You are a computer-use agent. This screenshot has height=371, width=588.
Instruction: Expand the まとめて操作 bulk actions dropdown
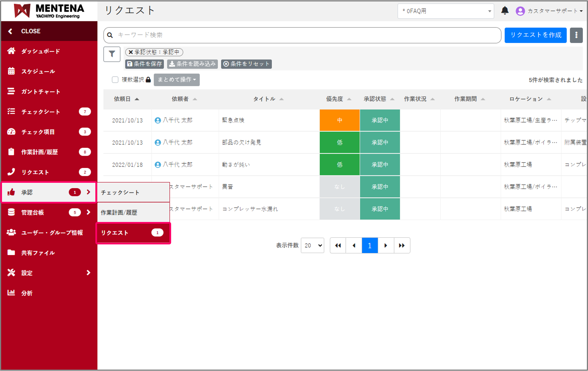[177, 80]
